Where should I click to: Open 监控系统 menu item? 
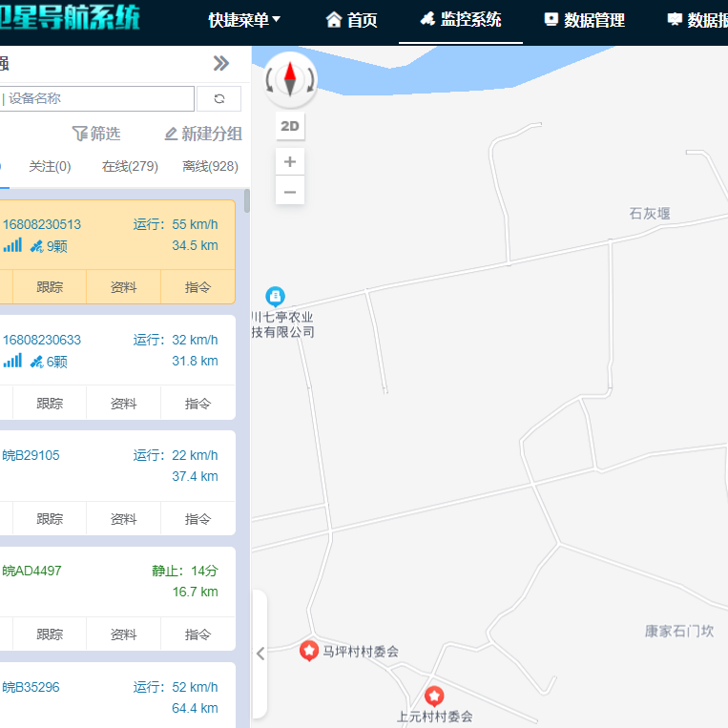[x=461, y=19]
